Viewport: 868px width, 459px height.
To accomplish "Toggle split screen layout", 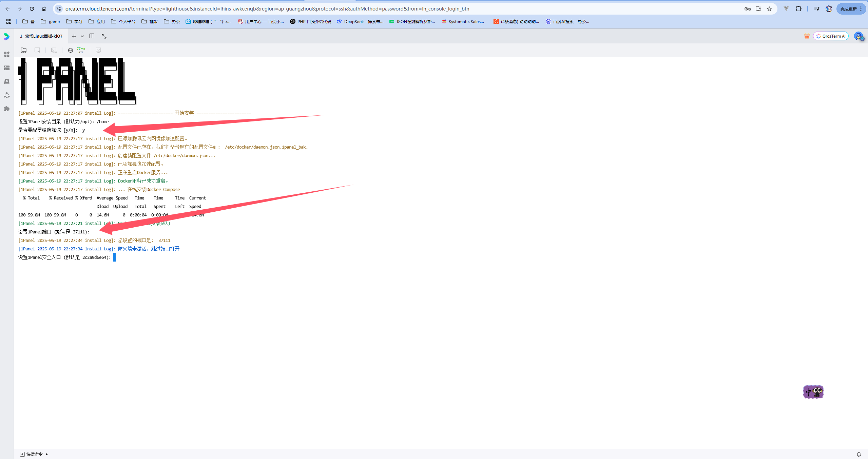I will pyautogui.click(x=92, y=36).
